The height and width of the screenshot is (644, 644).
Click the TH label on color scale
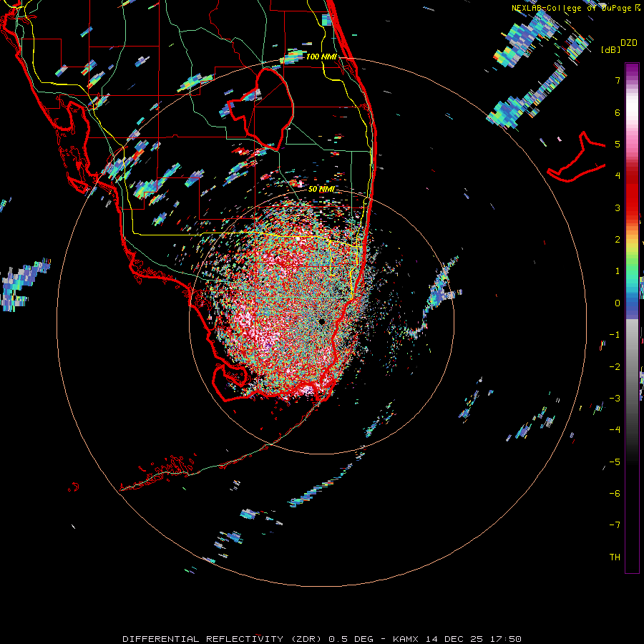pos(615,557)
